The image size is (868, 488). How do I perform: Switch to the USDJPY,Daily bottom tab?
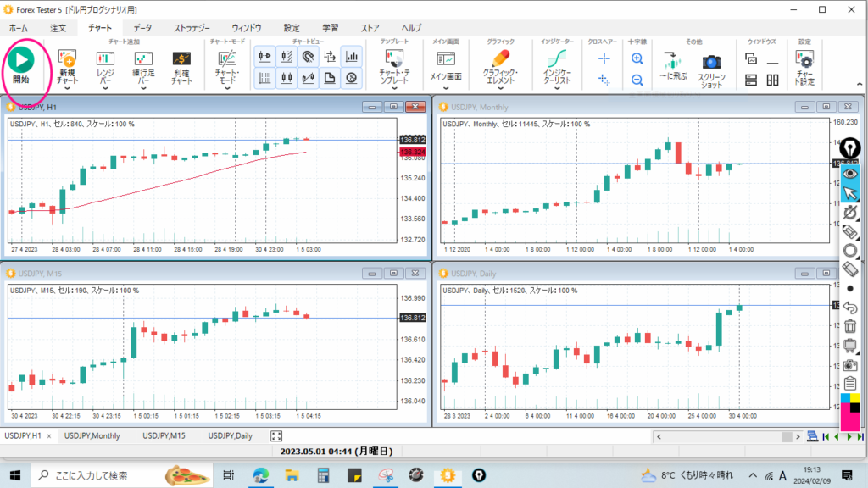point(231,436)
